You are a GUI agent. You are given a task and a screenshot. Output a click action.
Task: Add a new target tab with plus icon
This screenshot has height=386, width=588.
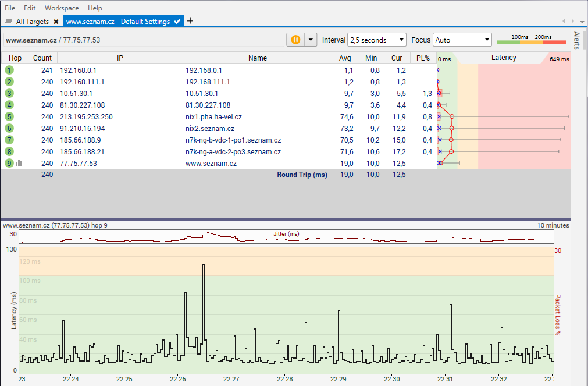190,21
